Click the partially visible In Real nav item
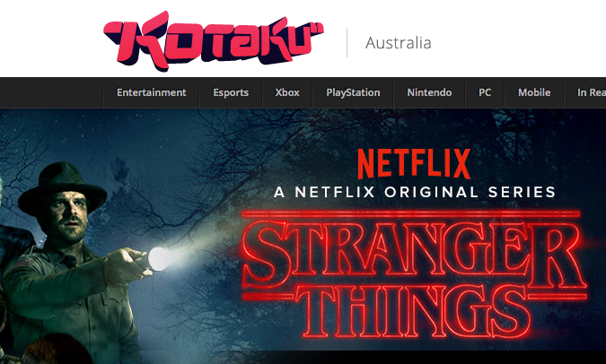 [x=592, y=92]
